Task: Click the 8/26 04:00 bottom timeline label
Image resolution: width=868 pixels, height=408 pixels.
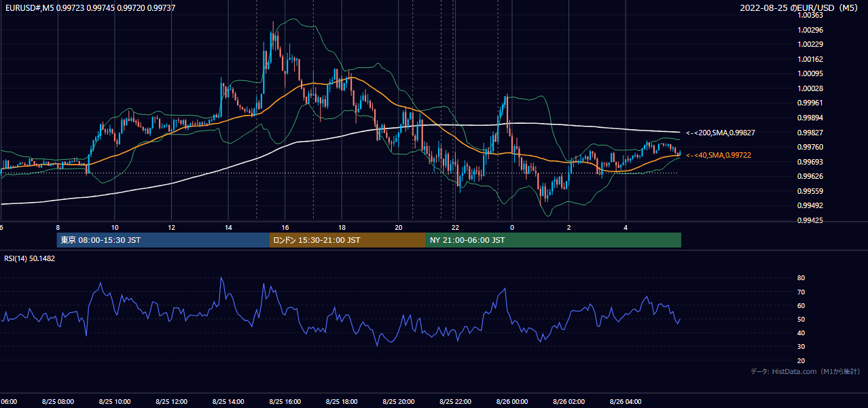Action: (x=626, y=401)
